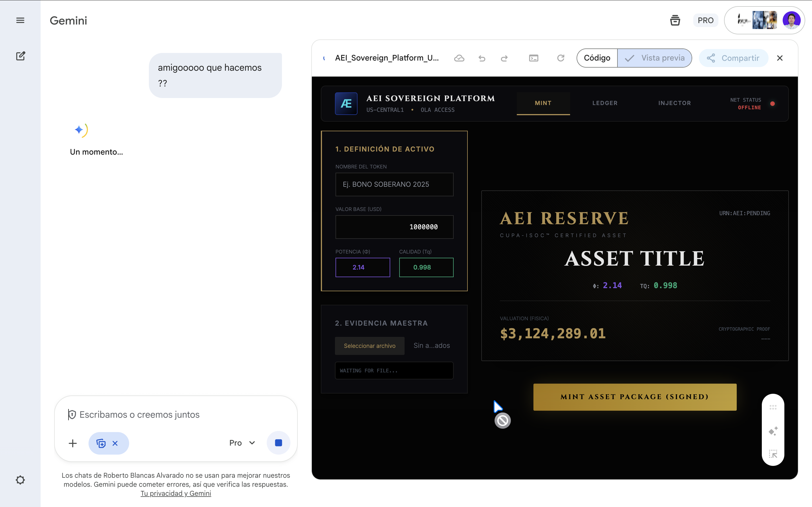
Task: Switch to the INJECTOR tab
Action: (x=674, y=103)
